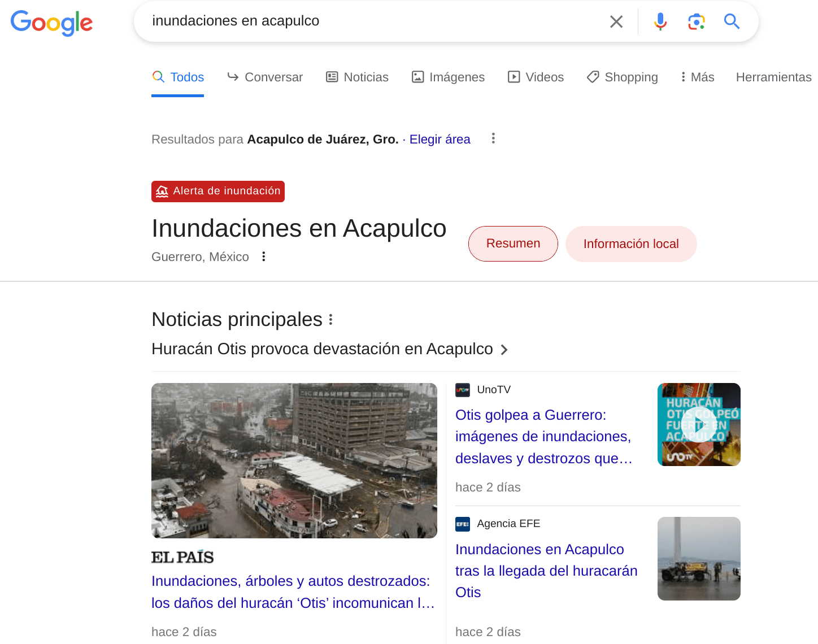Click into the search input field
The height and width of the screenshot is (644, 818).
tap(373, 21)
